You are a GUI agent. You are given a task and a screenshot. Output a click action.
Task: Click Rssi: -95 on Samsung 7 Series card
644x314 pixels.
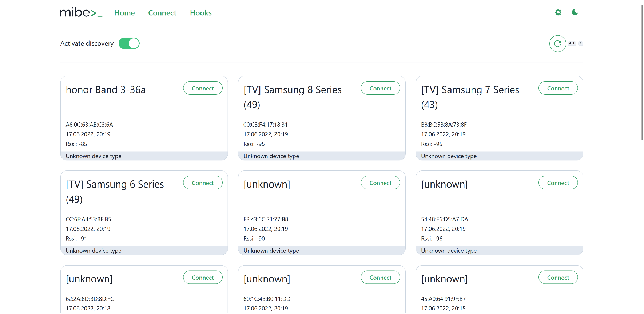click(x=432, y=144)
